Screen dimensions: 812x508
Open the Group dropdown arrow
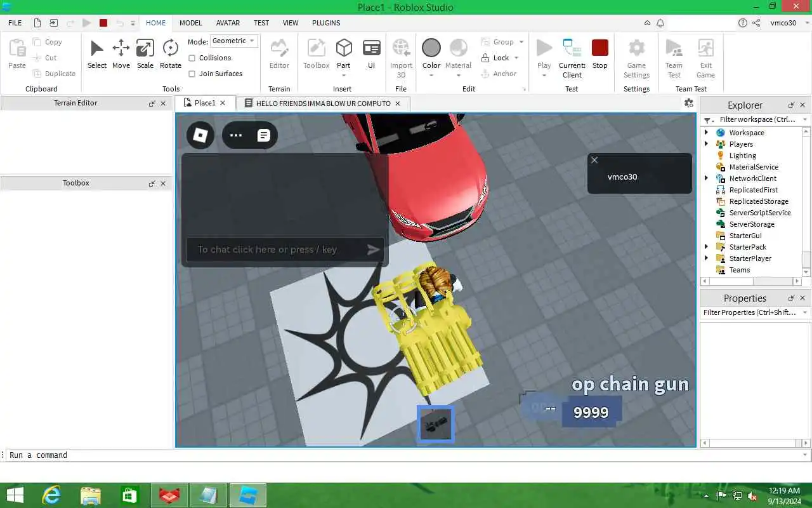click(521, 42)
